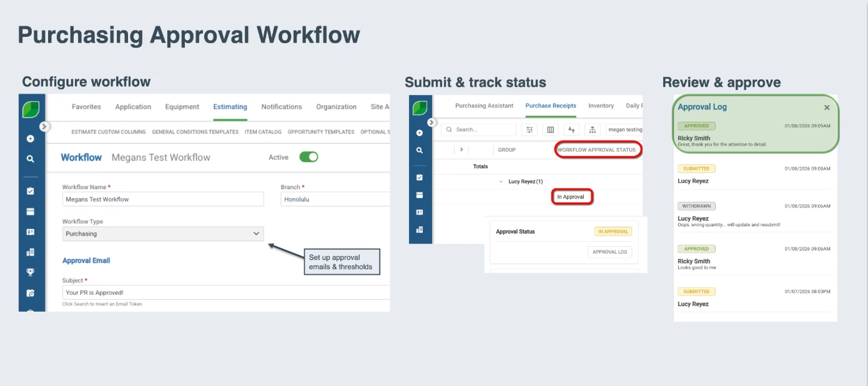Screen dimensions: 868x386
Task: Open checklist icon in Submit & track sidebar
Action: click(x=419, y=177)
